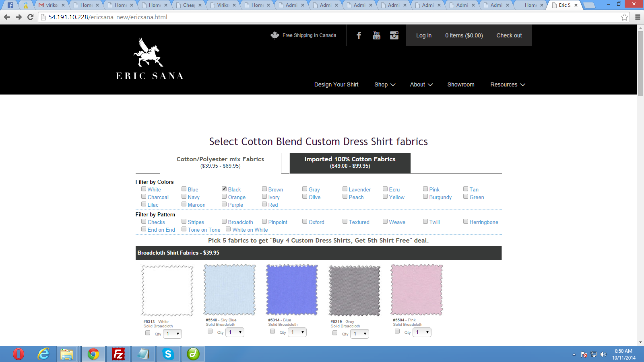Image resolution: width=644 pixels, height=362 pixels.
Task: Click Free Shipping In Canada link
Action: (309, 35)
